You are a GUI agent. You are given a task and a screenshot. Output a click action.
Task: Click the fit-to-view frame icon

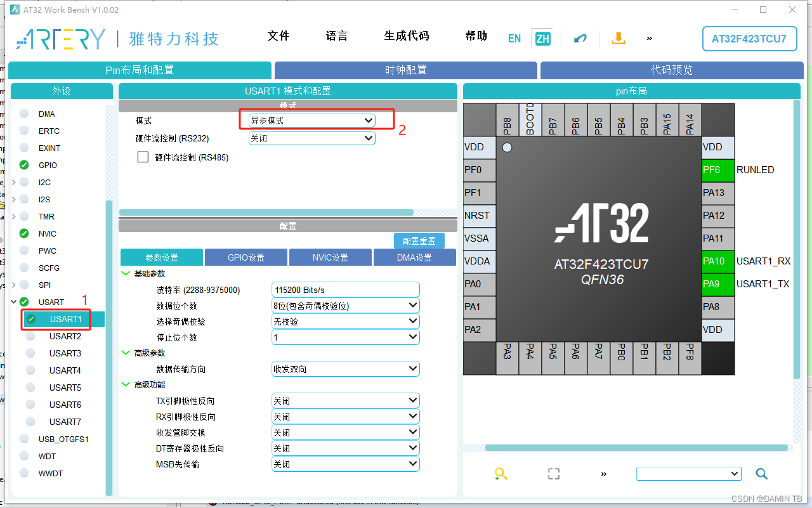tap(554, 474)
